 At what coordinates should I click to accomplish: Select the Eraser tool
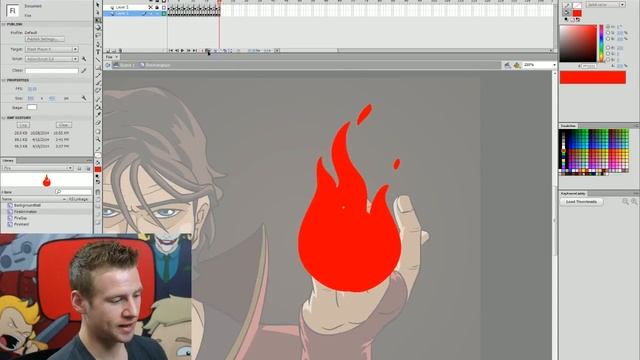tap(98, 122)
